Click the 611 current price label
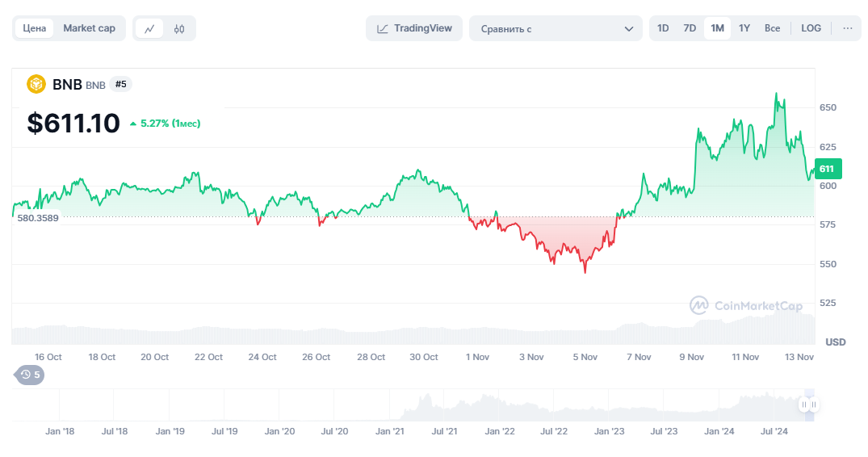This screenshot has width=868, height=457. pyautogui.click(x=827, y=169)
